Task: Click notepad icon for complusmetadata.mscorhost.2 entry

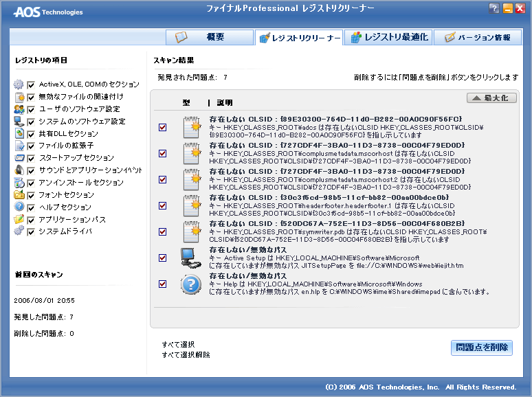Action: click(192, 179)
